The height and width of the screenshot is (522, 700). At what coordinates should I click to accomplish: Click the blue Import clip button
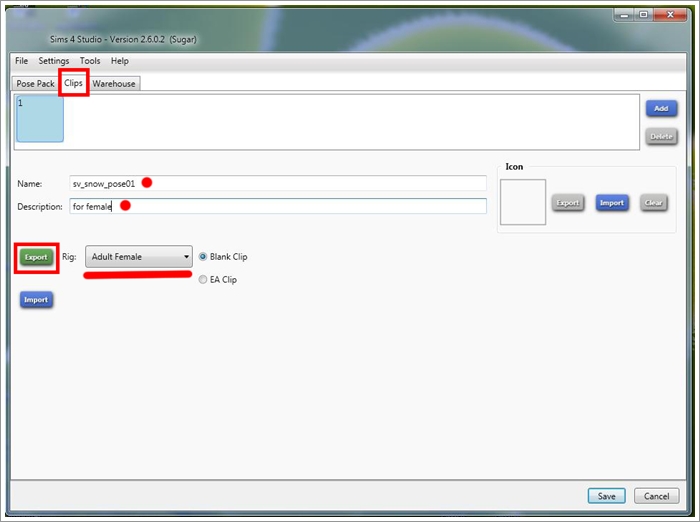click(36, 299)
